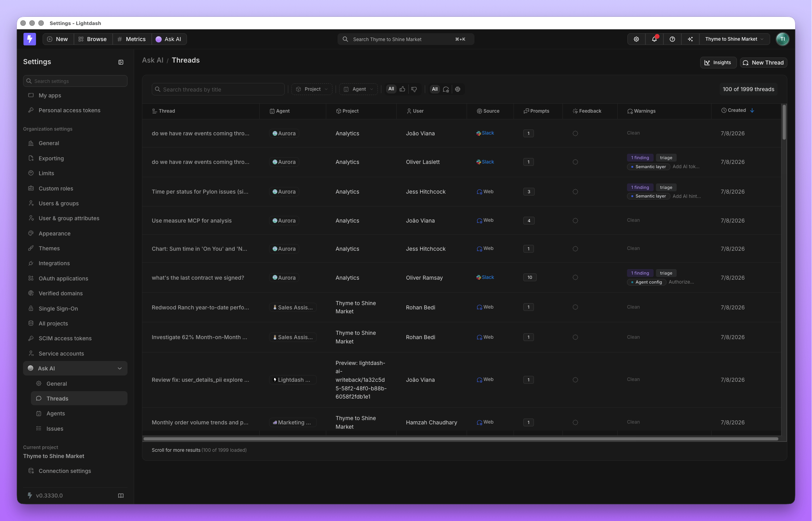
Task: Click the search magnifier in top search bar
Action: pos(345,39)
